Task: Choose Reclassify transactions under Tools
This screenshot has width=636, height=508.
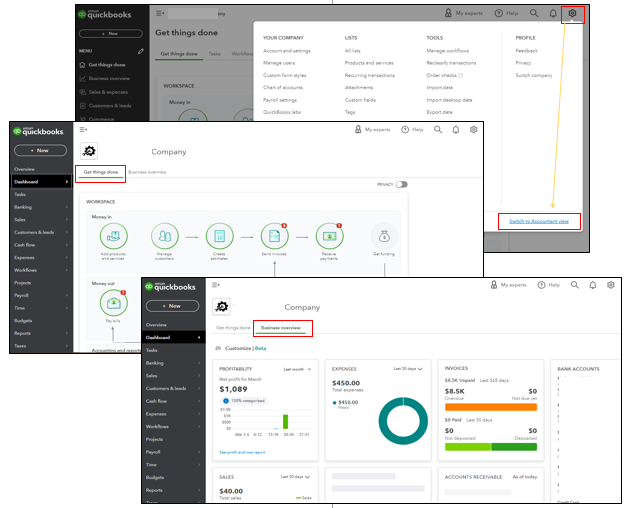Action: pyautogui.click(x=451, y=63)
